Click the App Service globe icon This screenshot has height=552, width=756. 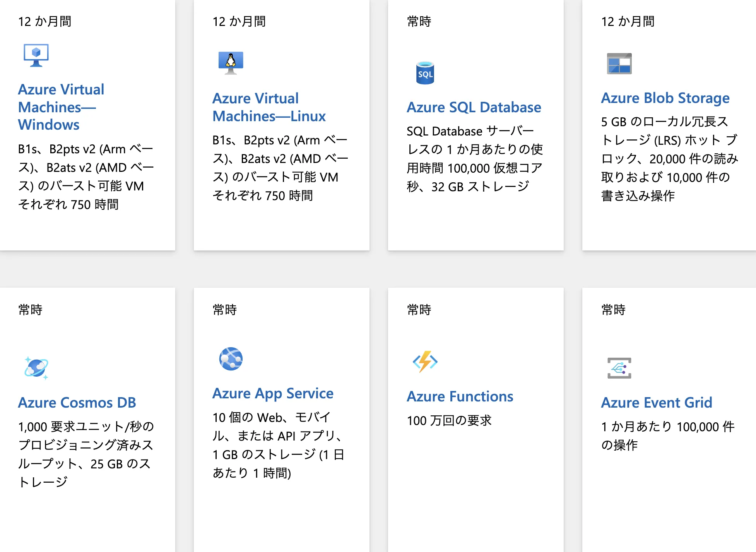click(231, 359)
